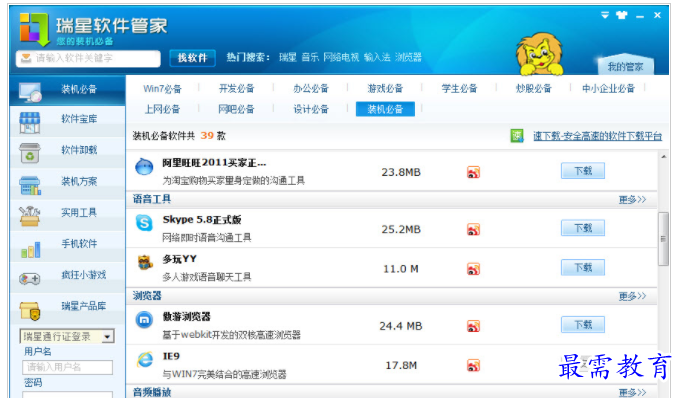Switch to the 上网必备 tab
This screenshot has width=680, height=398.
(162, 109)
